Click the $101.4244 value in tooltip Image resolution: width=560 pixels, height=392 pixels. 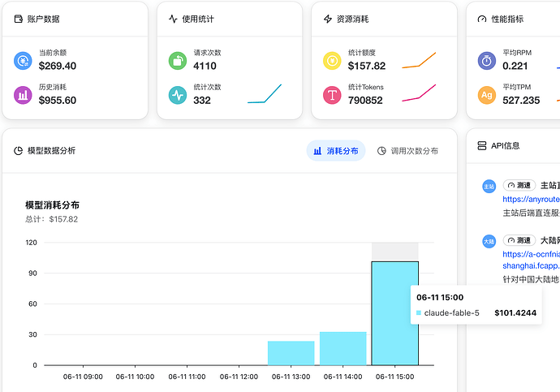pos(515,313)
